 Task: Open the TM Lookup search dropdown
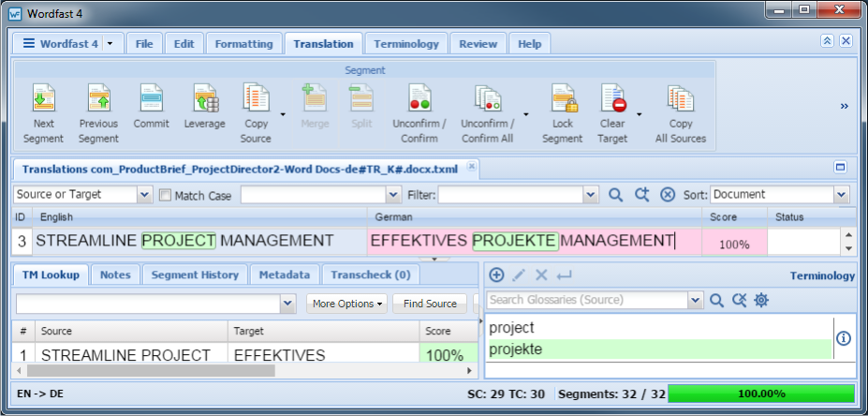[288, 304]
